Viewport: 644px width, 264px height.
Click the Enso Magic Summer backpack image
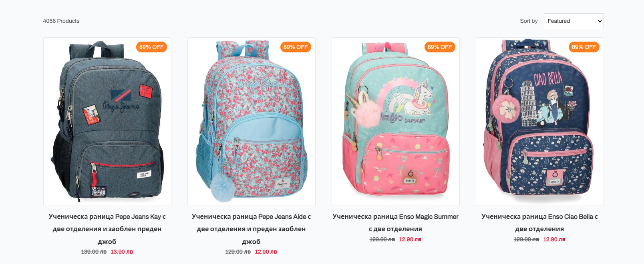[x=396, y=122]
